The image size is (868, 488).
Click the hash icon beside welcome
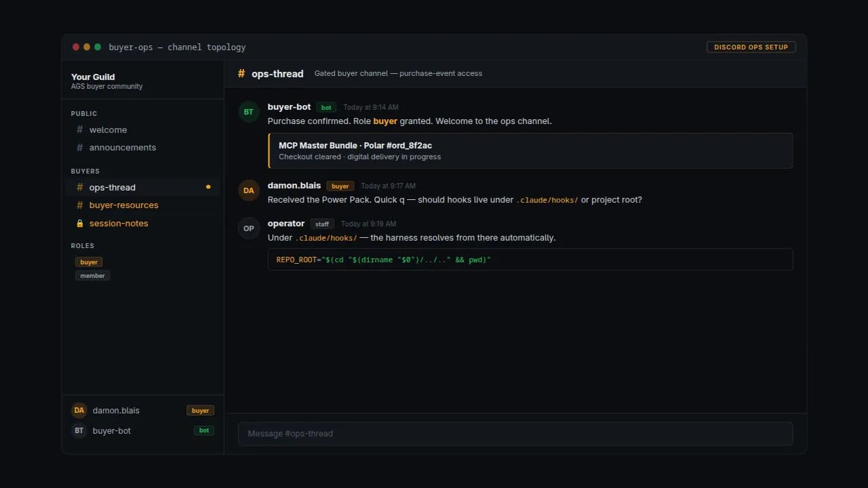coord(80,129)
